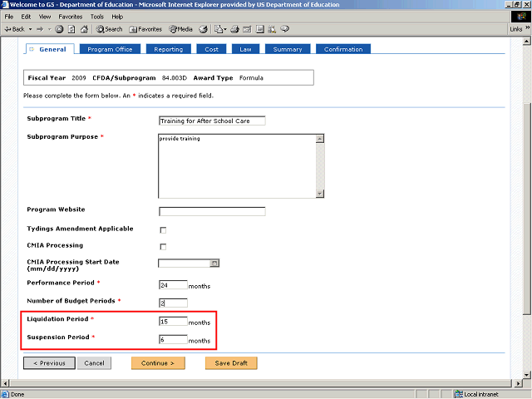Screen dimensions: 532x399
Task: Click the Program Website input field
Action: 212,211
